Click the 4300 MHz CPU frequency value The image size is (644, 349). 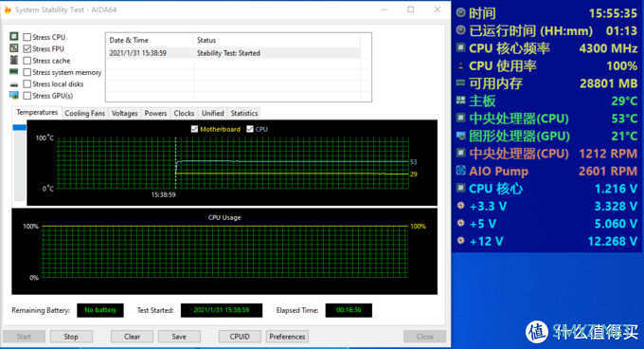click(608, 48)
